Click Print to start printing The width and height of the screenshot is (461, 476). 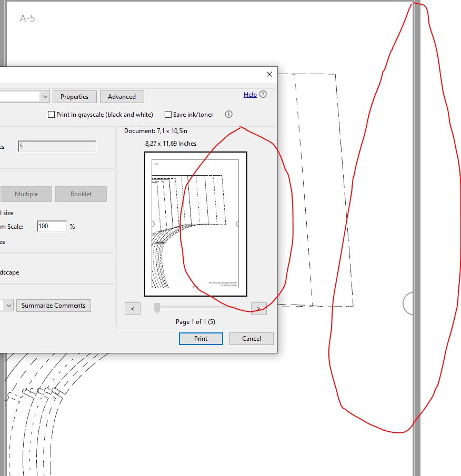[x=201, y=338]
